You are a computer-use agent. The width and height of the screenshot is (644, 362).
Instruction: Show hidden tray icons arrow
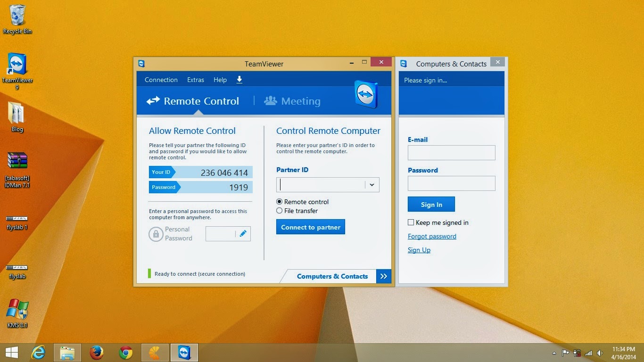pos(554,353)
